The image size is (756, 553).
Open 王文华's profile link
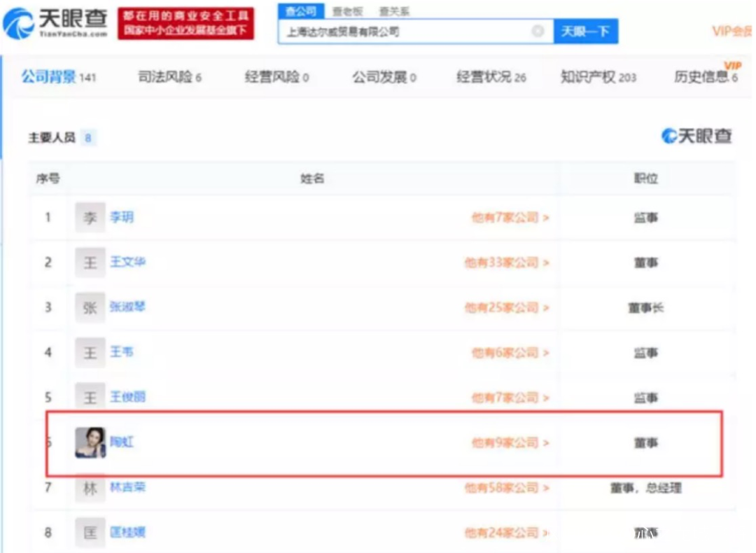coord(128,262)
